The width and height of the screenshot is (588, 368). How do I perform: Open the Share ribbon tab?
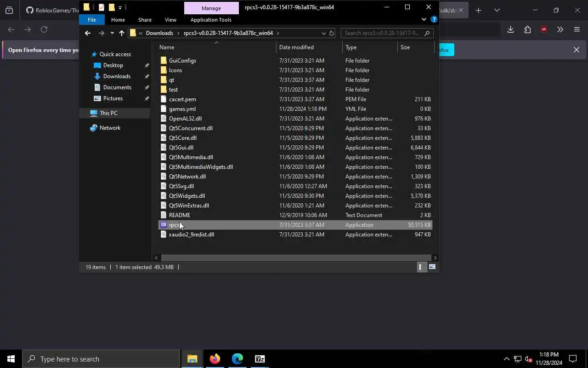145,20
